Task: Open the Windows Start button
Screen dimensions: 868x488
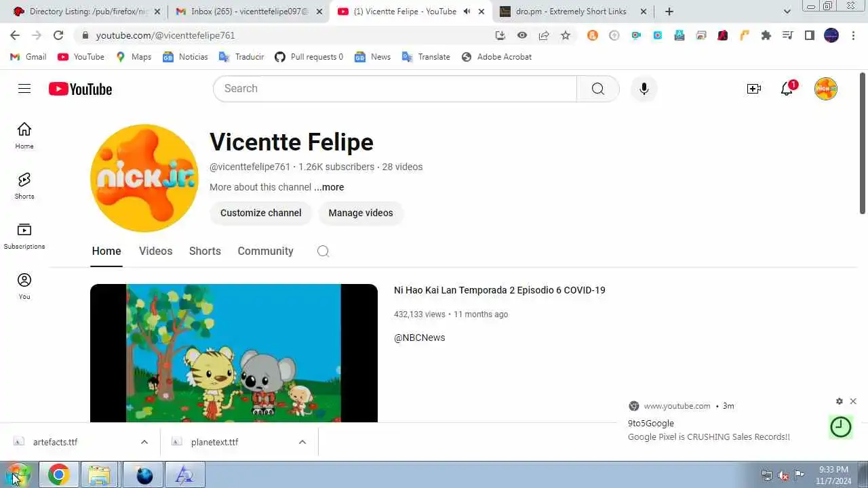Action: tap(18, 475)
